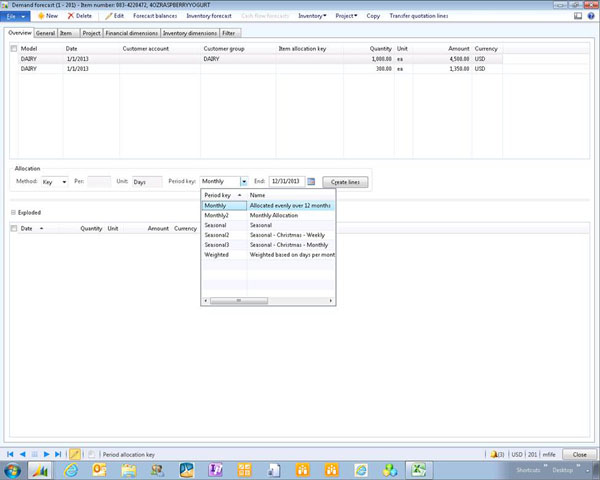Click the document icon in status bar
This screenshot has height=480, width=600.
tap(91, 454)
